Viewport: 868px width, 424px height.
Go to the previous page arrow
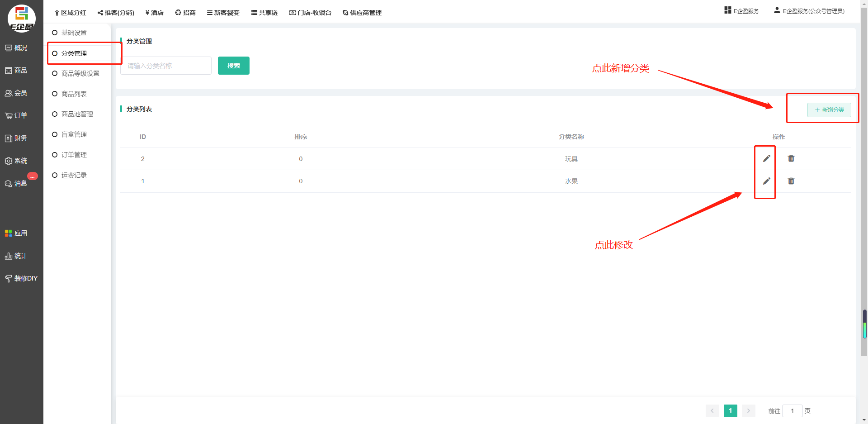(712, 411)
